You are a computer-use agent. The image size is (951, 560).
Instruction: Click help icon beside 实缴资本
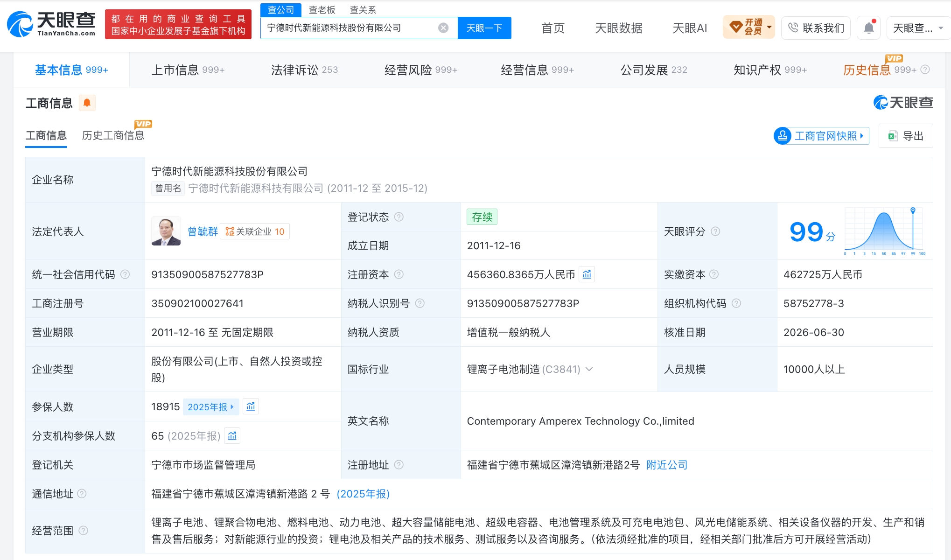coord(714,274)
